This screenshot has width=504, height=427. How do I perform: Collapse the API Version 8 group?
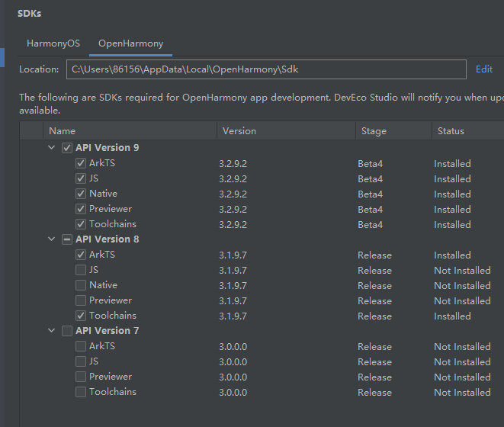point(51,239)
